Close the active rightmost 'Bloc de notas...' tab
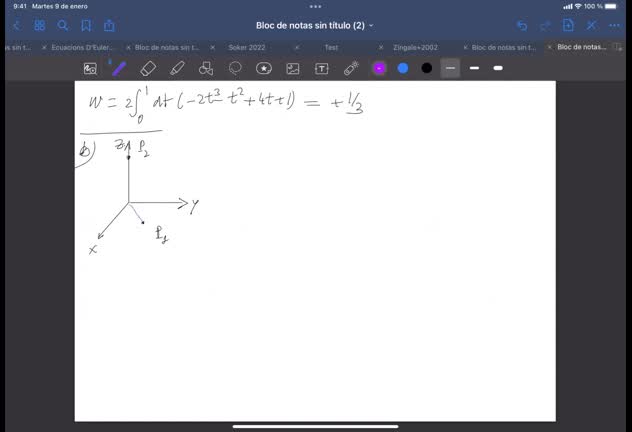Screen dimensions: 632x432 549,47
